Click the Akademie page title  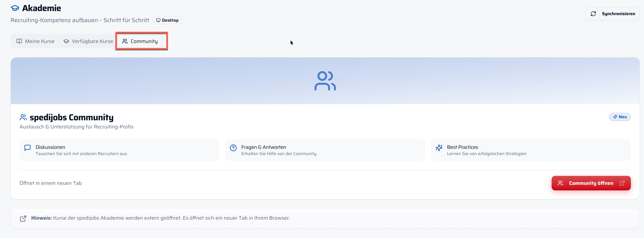[x=42, y=8]
